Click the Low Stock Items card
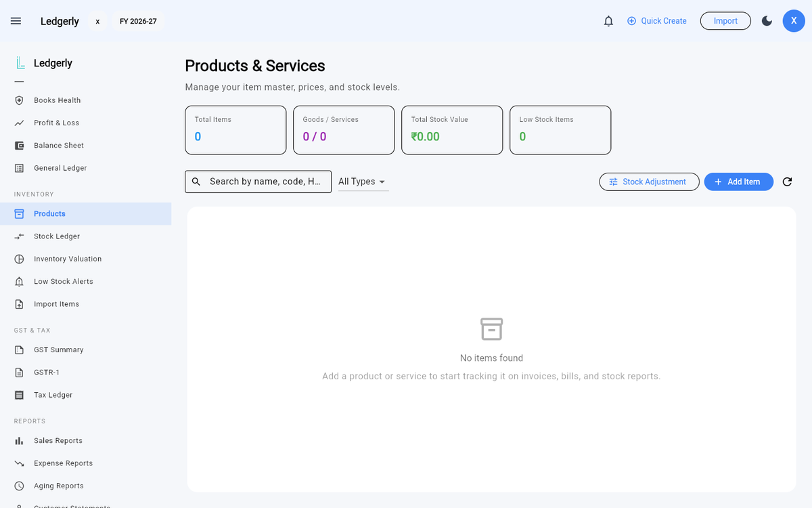The width and height of the screenshot is (812, 508). tap(560, 130)
